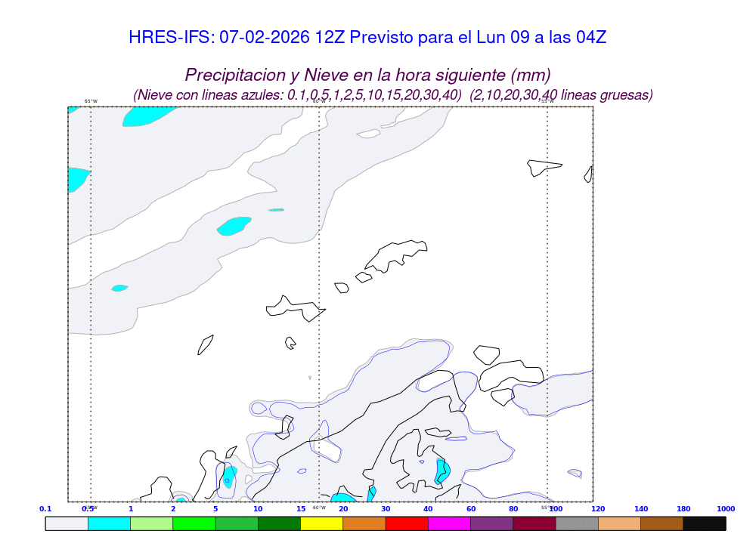Select the yellow 15–20 mm legend color
The height and width of the screenshot is (534, 756).
[x=321, y=523]
